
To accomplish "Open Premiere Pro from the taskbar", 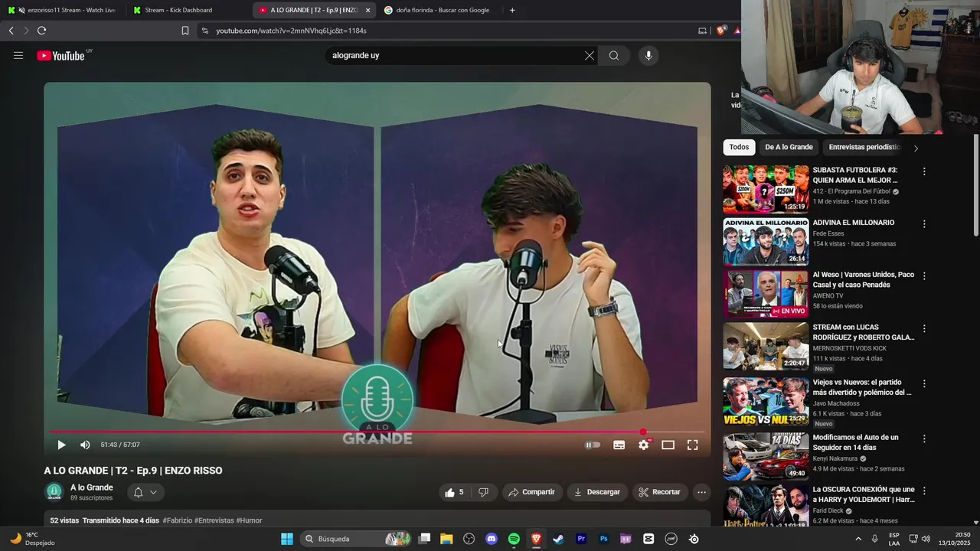I will click(581, 539).
